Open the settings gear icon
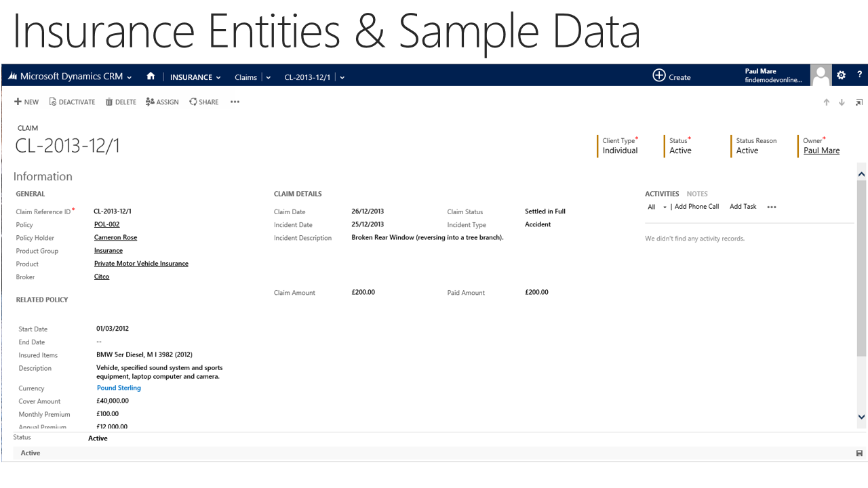Screen dimensions: 868x488 click(x=841, y=75)
